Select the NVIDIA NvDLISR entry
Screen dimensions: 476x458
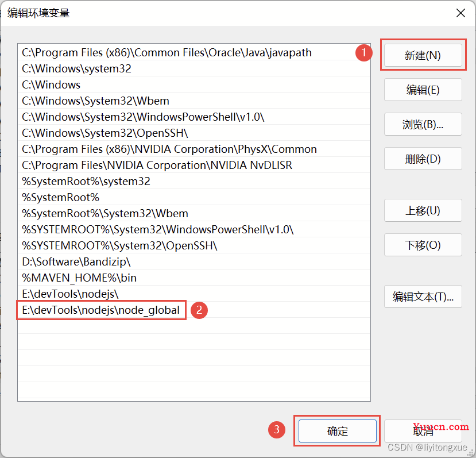pos(194,166)
